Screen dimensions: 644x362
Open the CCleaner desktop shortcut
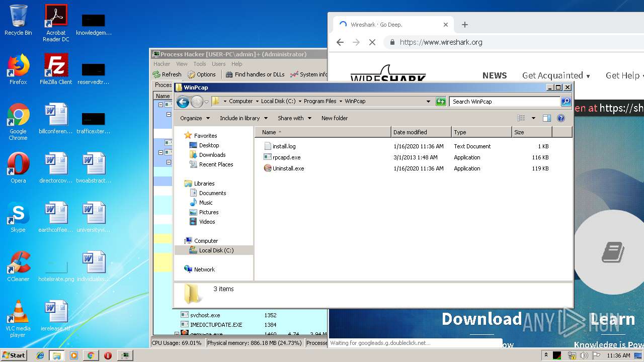[18, 266]
